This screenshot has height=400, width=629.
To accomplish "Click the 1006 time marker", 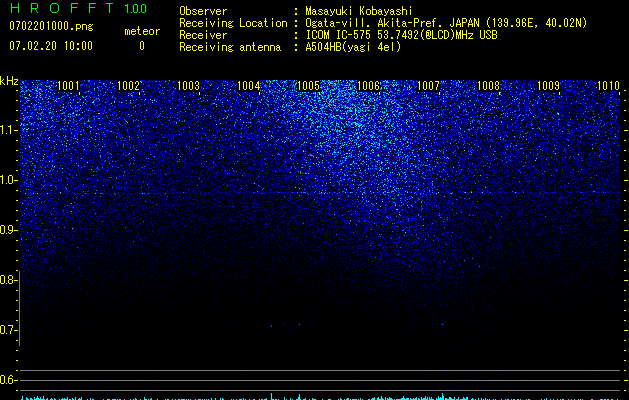I will 368,86.
